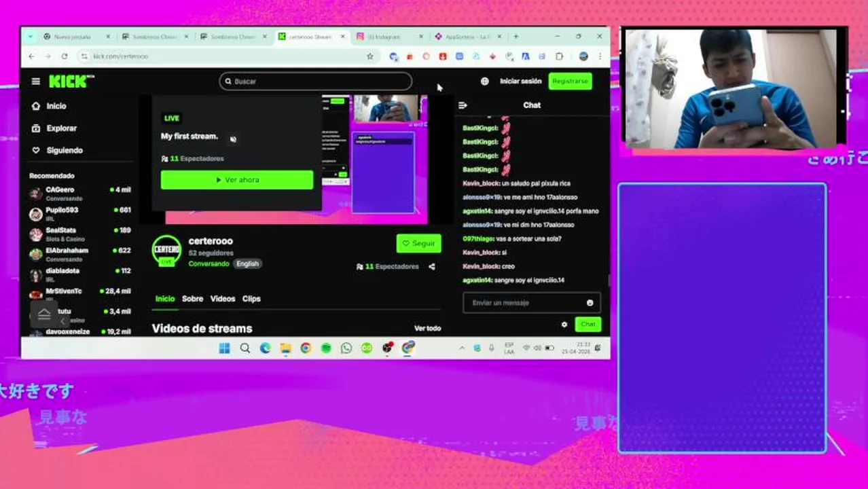This screenshot has width=868, height=489.
Task: Switch to the Nueva pestaña tab
Action: [x=75, y=37]
